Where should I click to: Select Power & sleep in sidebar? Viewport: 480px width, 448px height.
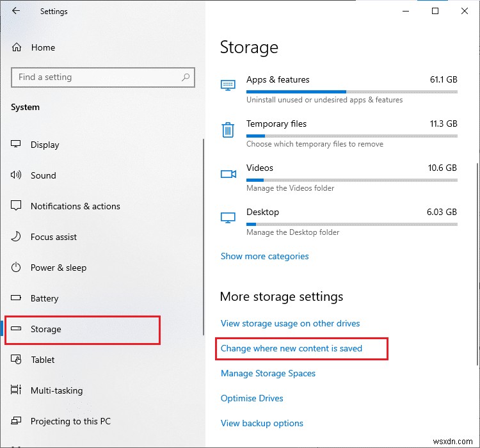(58, 268)
